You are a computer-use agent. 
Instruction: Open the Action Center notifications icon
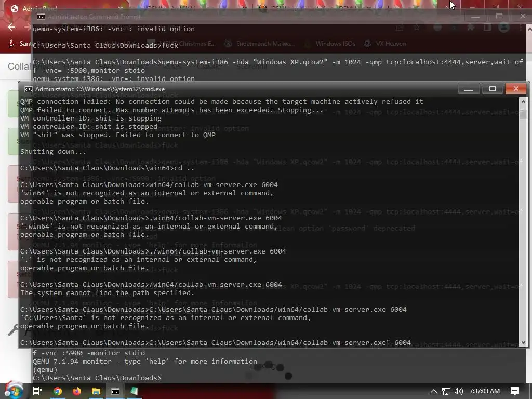tap(514, 391)
